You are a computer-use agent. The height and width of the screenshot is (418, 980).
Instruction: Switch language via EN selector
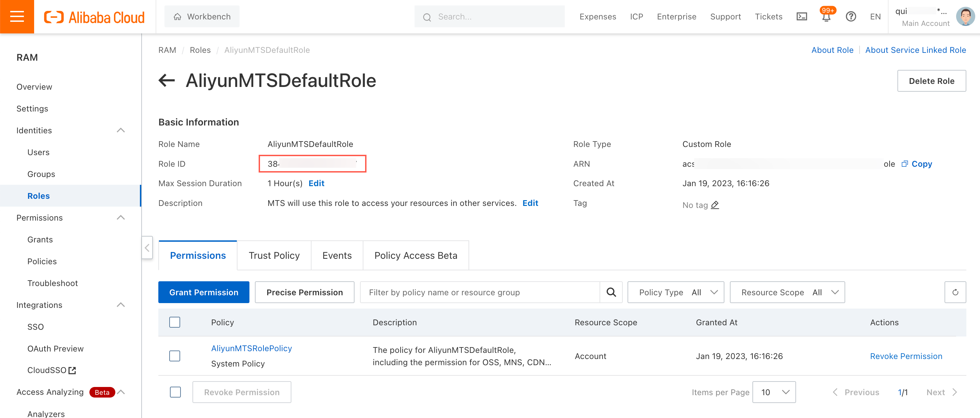[x=875, y=17]
